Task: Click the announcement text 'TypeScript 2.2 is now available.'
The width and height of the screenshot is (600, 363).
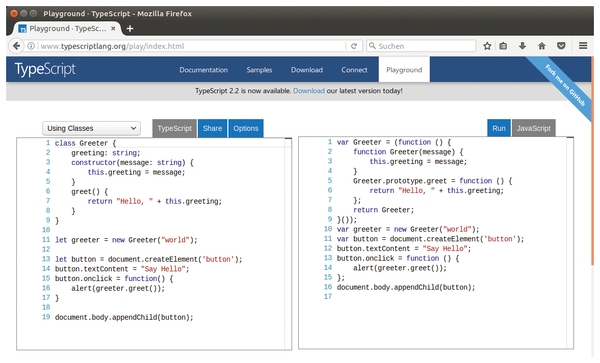Action: (243, 91)
